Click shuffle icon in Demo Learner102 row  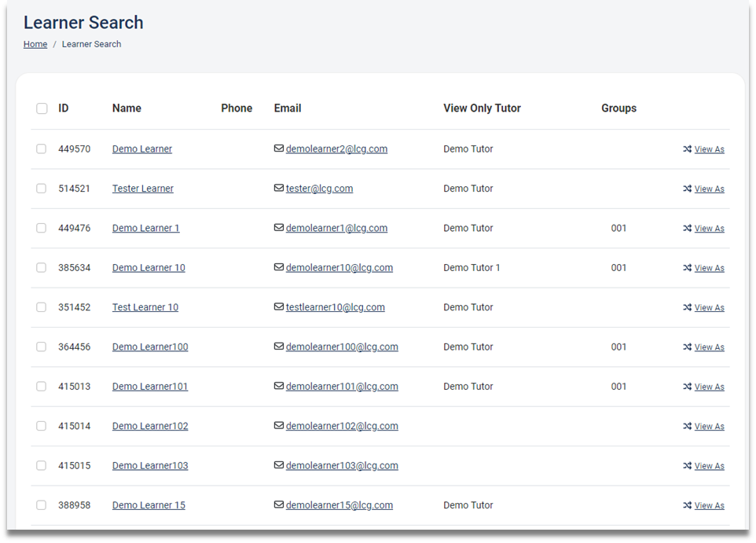687,426
